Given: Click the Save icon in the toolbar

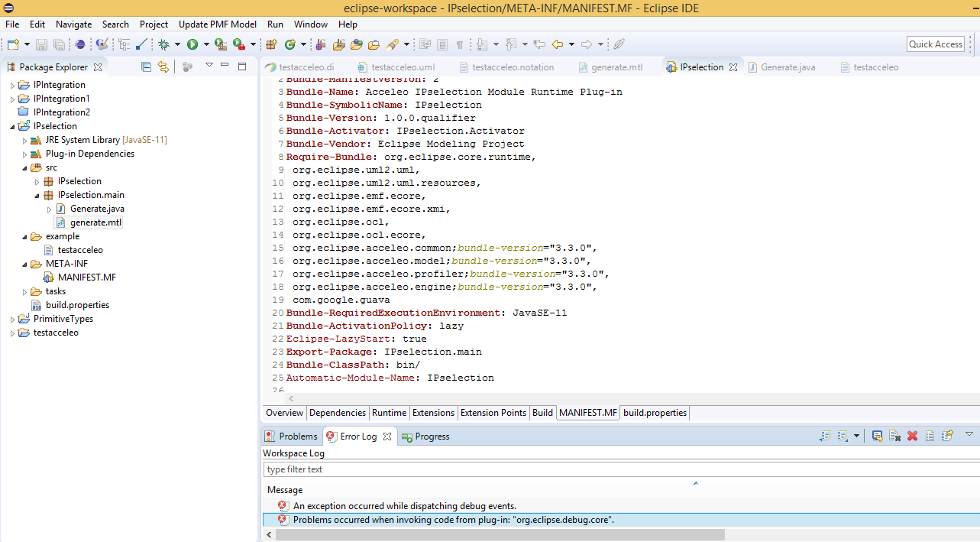Looking at the screenshot, I should coord(41,44).
